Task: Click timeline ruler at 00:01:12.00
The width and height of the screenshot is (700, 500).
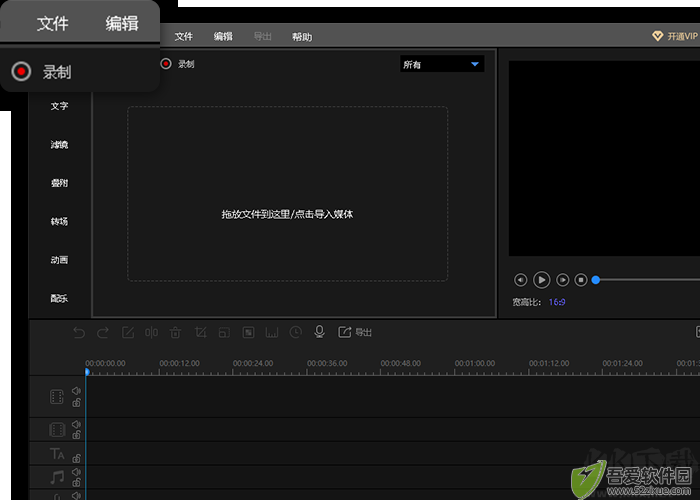Action: 549,364
